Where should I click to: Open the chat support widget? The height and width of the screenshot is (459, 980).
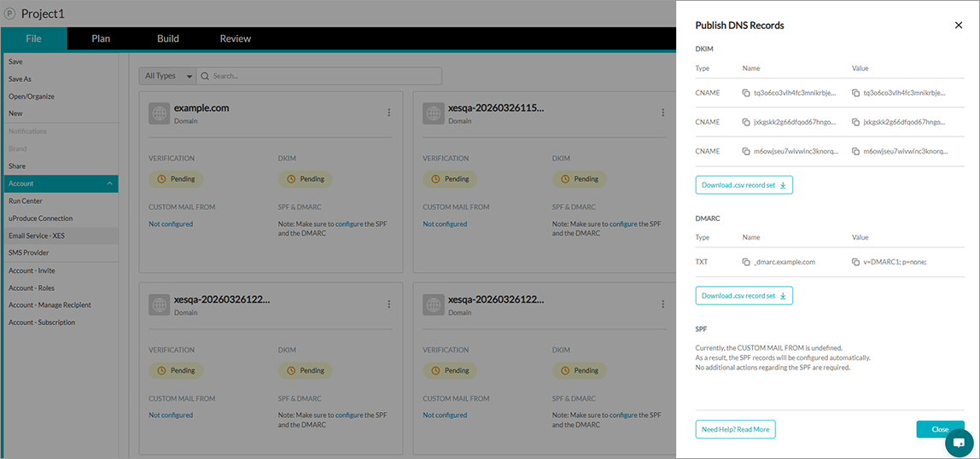tap(959, 444)
